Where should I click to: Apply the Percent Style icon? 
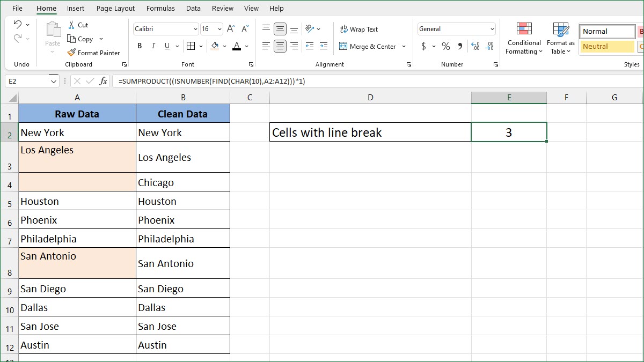pos(445,46)
